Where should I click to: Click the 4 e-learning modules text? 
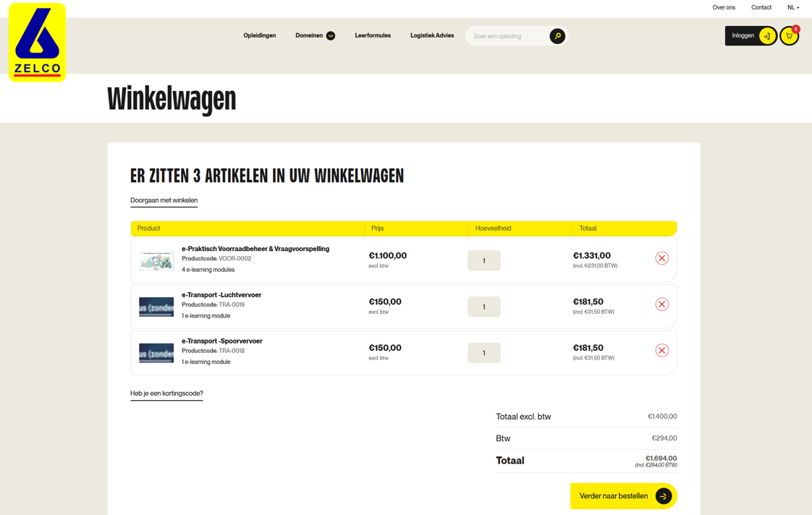[x=208, y=270]
